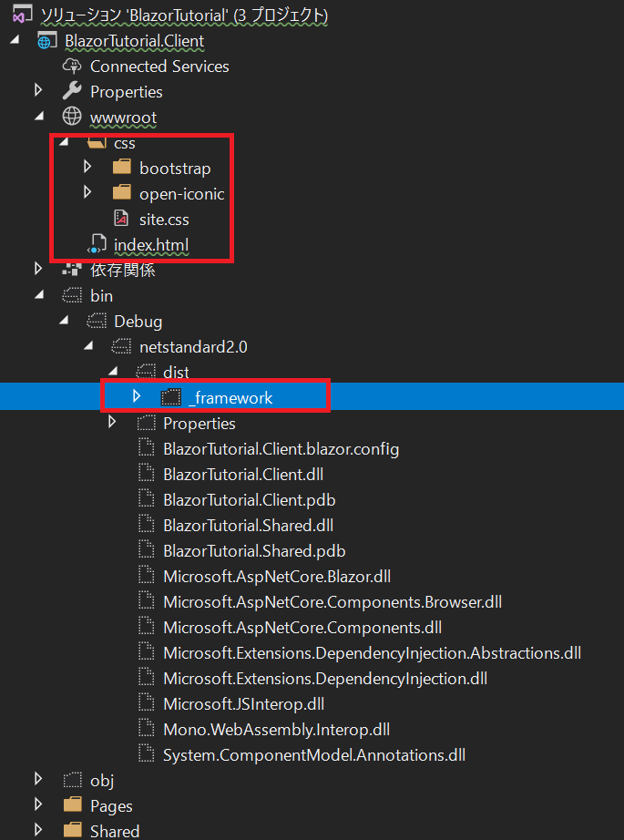The height and width of the screenshot is (840, 624).
Task: Click the Debug folder icon
Action: point(97,322)
